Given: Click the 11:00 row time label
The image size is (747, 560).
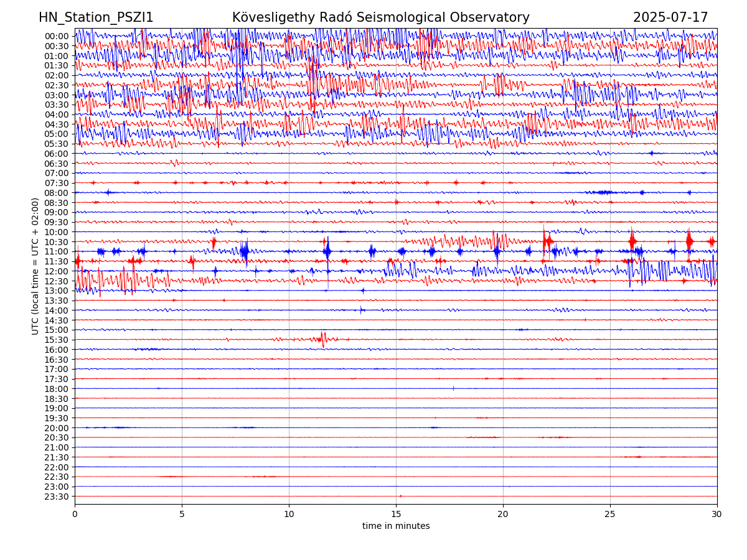Looking at the screenshot, I should 57,251.
